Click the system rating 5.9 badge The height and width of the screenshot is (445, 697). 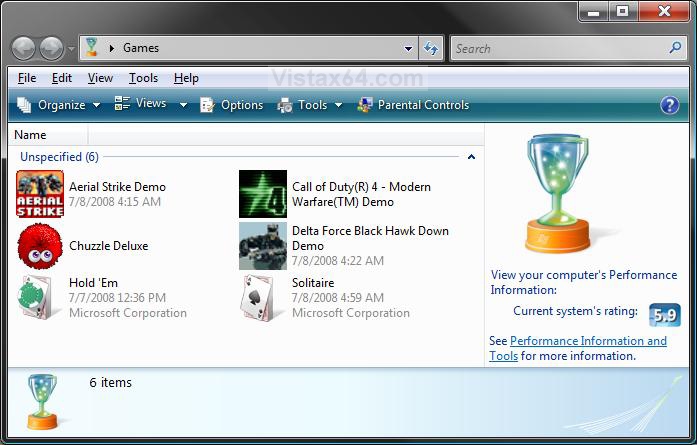click(665, 315)
